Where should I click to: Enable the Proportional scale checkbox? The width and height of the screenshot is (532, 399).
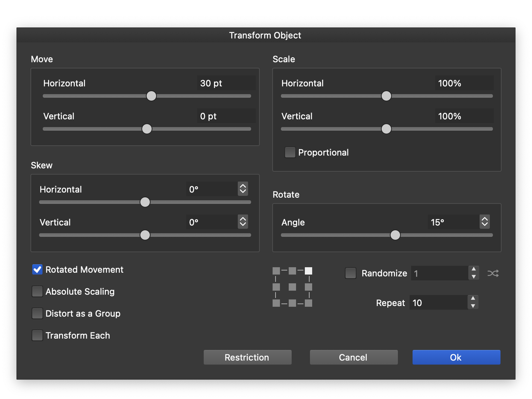pos(290,152)
